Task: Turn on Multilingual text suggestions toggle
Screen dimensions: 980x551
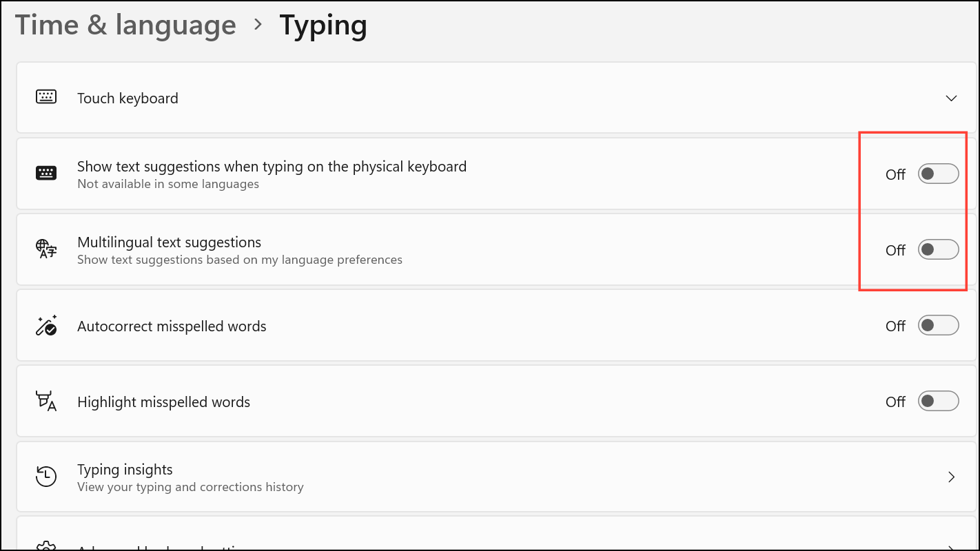Action: 938,250
